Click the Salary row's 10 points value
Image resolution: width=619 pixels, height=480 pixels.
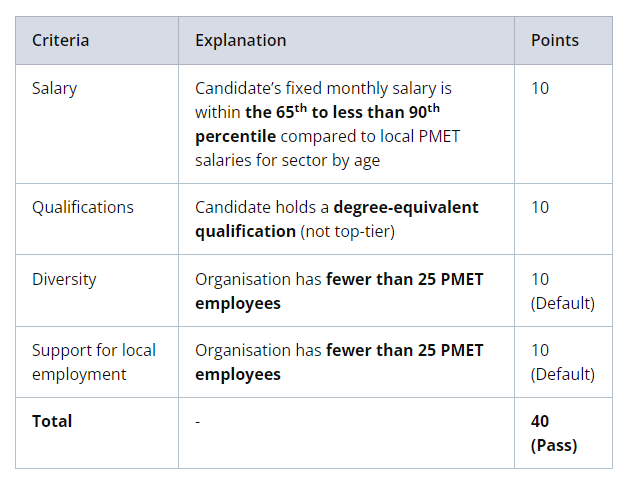pos(540,88)
